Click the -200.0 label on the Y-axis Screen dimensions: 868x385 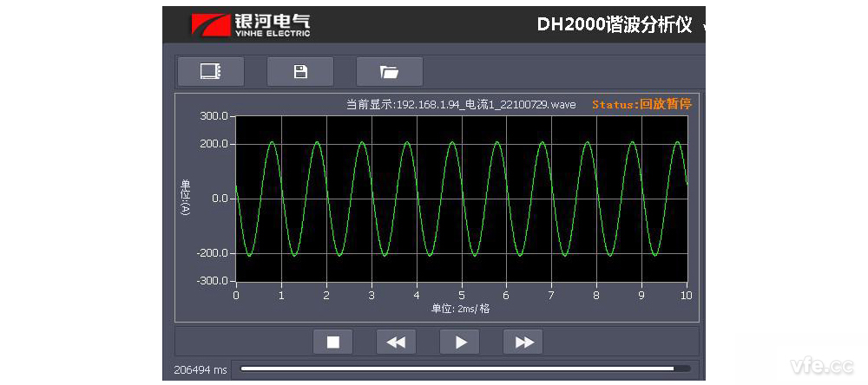[211, 253]
